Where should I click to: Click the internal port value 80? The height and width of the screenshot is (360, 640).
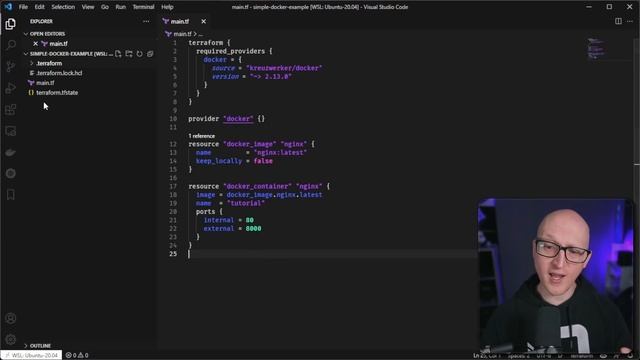point(249,220)
